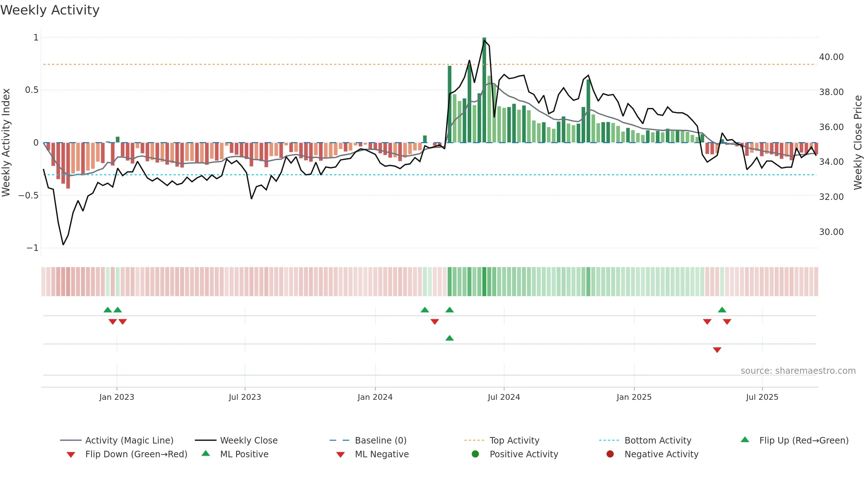The height and width of the screenshot is (488, 868).
Task: Toggle Weekly Close legend entry
Action: point(236,440)
